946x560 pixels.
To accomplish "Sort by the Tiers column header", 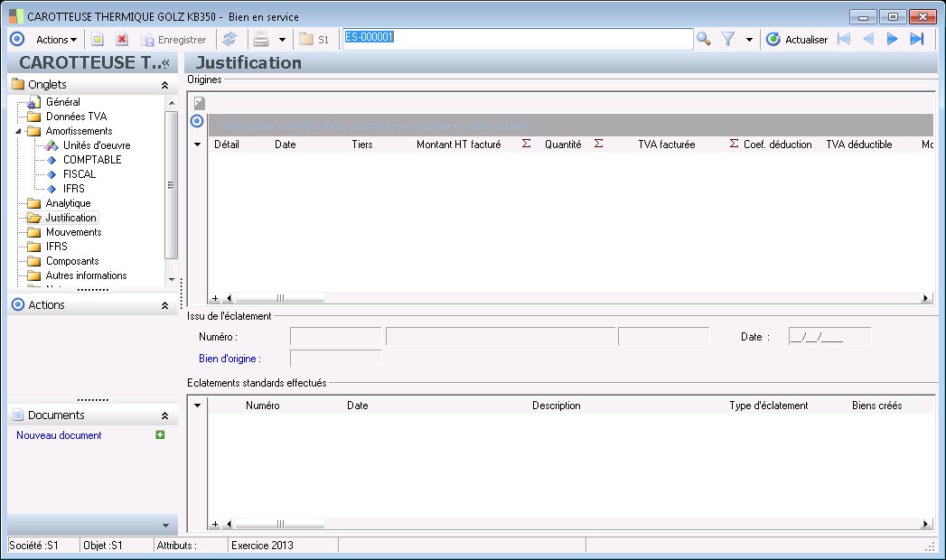I will click(x=362, y=145).
